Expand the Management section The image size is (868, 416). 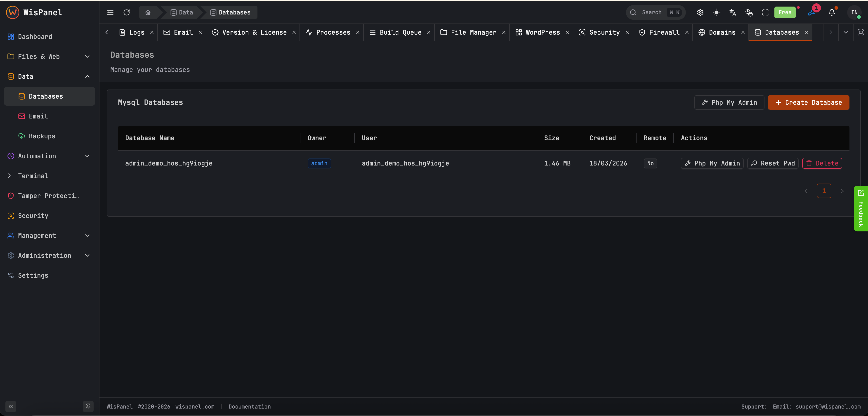tap(50, 236)
